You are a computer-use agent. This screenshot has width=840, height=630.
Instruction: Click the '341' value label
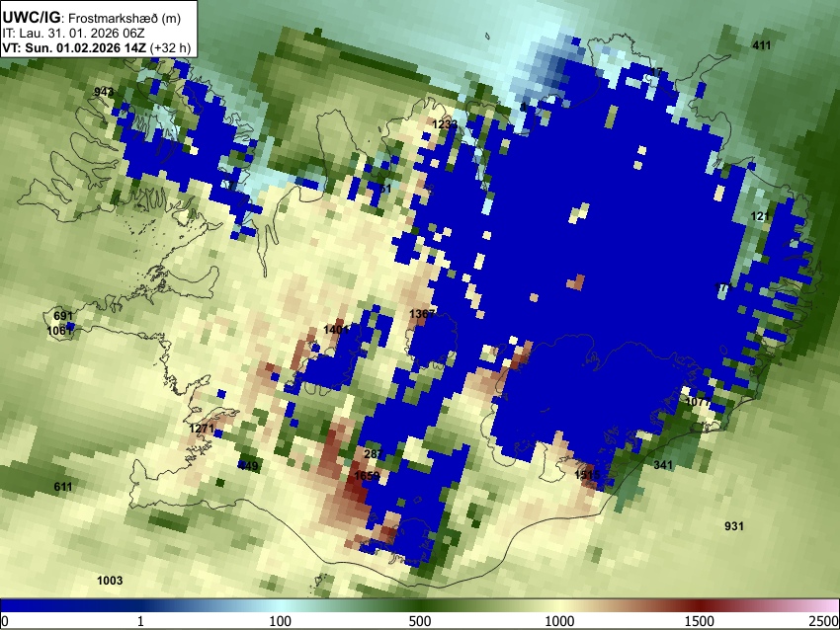tap(663, 465)
